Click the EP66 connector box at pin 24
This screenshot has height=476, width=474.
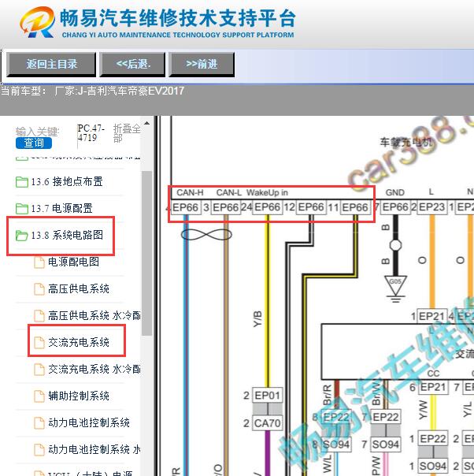[x=267, y=207]
